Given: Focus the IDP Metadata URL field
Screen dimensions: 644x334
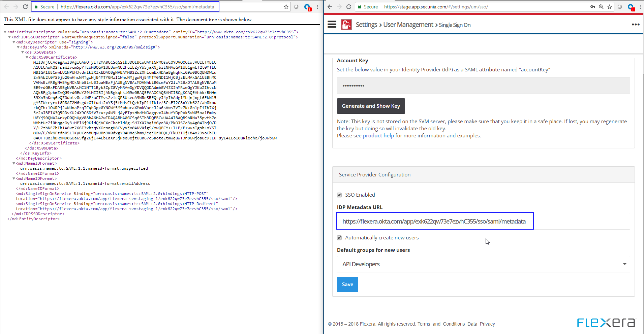Looking at the screenshot, I should click(483, 221).
